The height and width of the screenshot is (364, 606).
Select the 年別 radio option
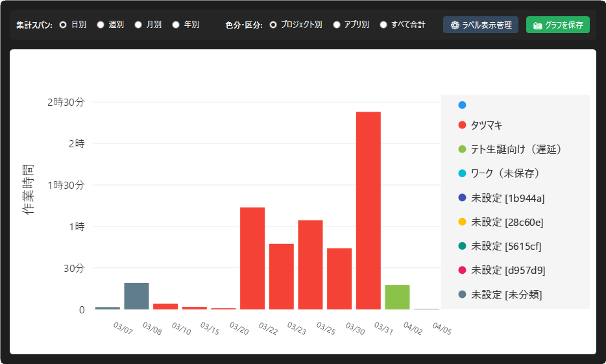[176, 25]
